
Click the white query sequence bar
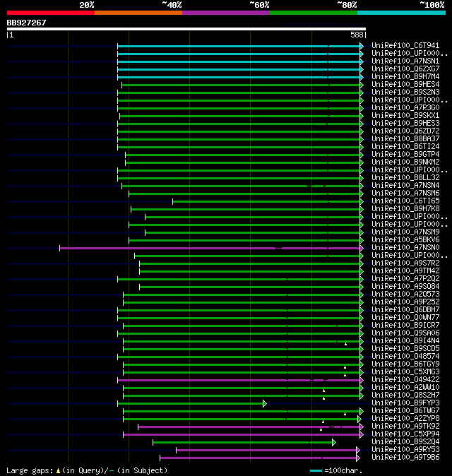[x=186, y=29]
